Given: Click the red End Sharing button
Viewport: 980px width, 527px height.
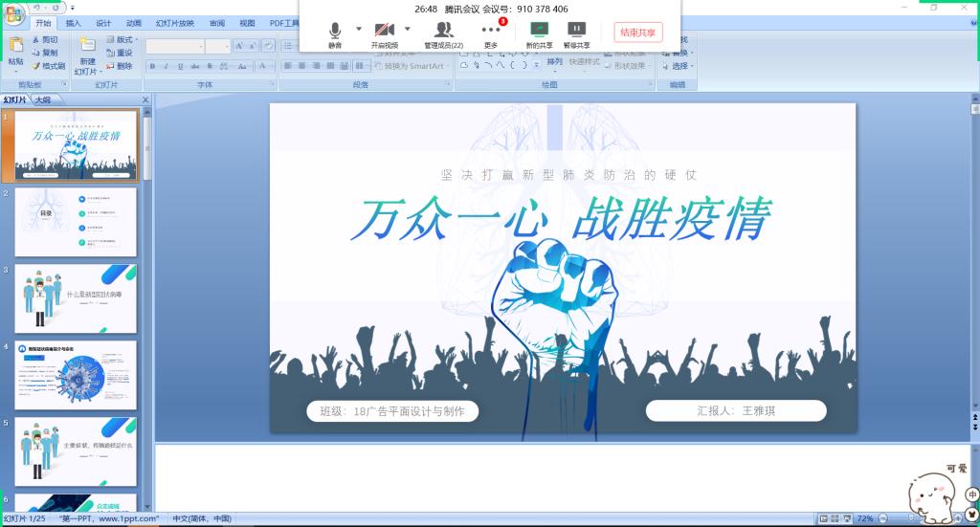Looking at the screenshot, I should point(637,33).
